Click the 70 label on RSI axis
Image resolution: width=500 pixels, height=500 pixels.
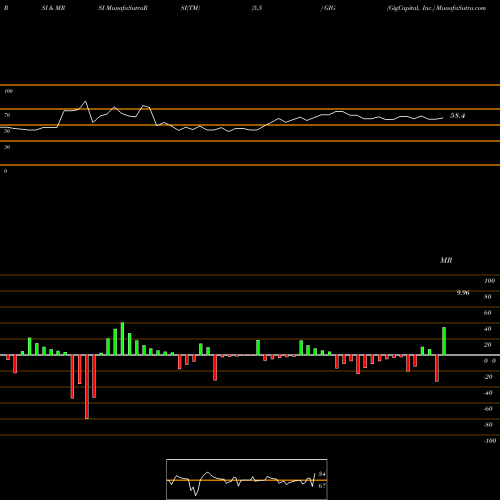(x=7, y=115)
